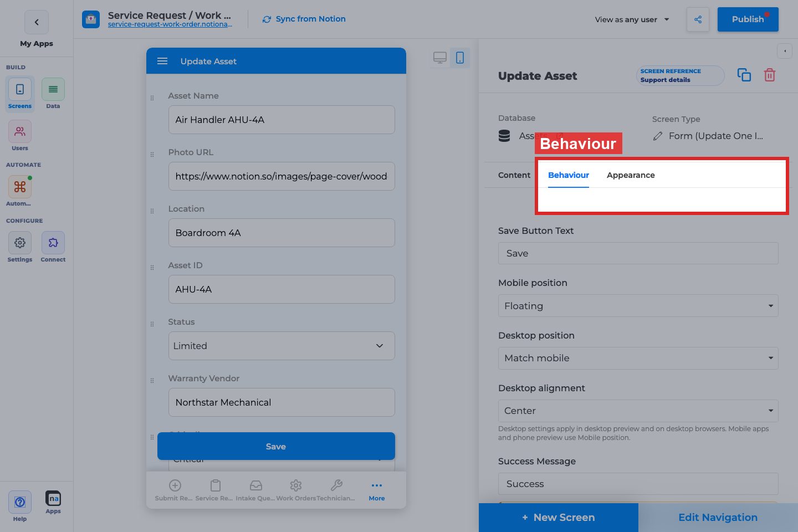Switch to desktop preview mode

coord(440,58)
